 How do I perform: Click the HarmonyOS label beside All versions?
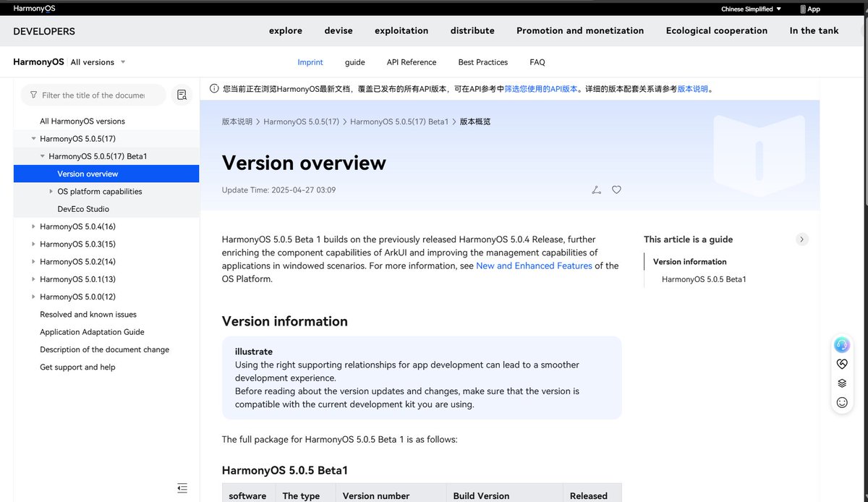(38, 62)
